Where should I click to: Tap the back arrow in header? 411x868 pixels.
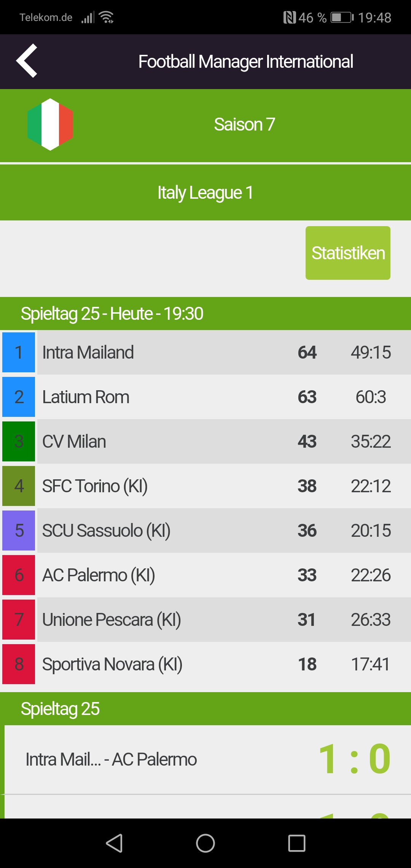coord(27,61)
